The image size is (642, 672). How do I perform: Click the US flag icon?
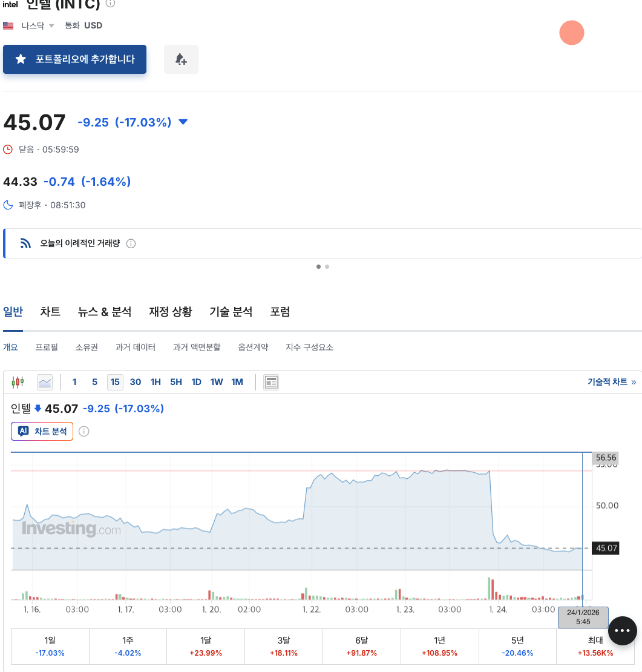pos(8,25)
